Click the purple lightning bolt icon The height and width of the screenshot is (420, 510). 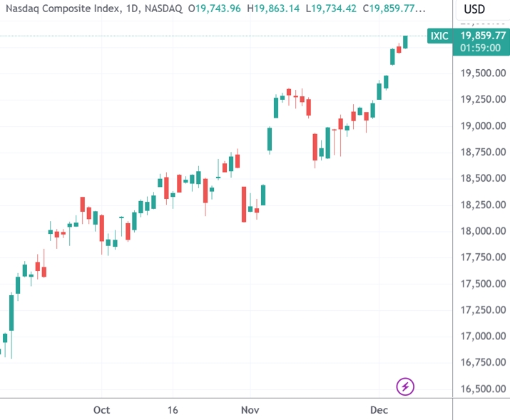tap(405, 386)
